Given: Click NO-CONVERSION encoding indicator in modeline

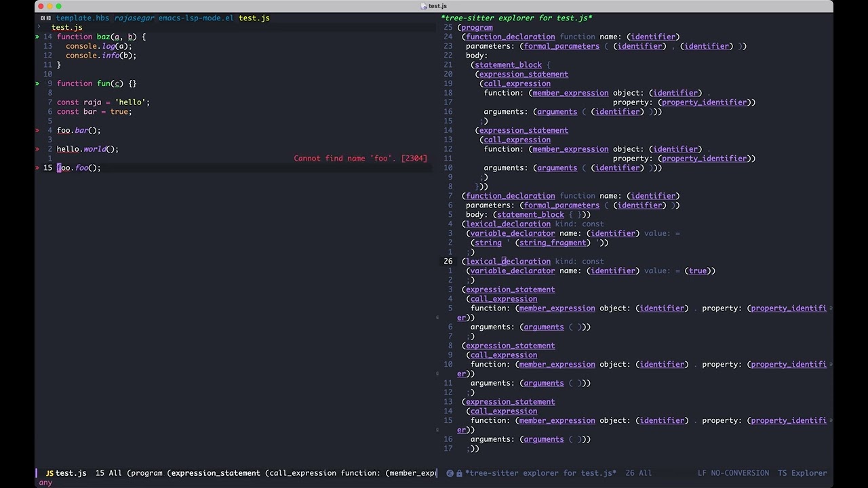Looking at the screenshot, I should click(x=740, y=473).
